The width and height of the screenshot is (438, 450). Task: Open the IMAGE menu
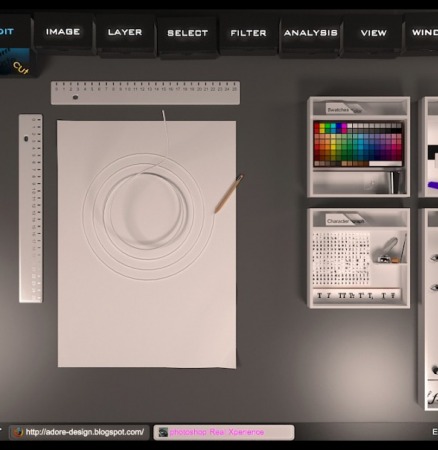[63, 32]
